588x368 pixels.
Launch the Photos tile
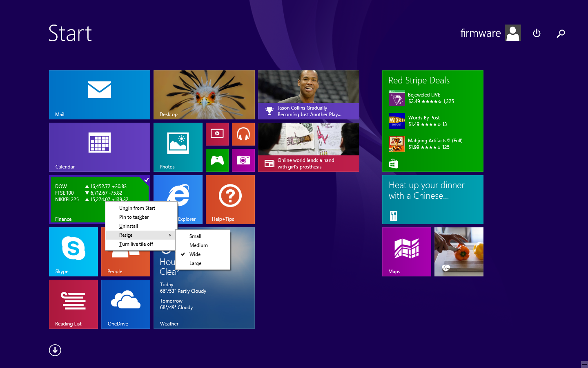[x=178, y=147]
